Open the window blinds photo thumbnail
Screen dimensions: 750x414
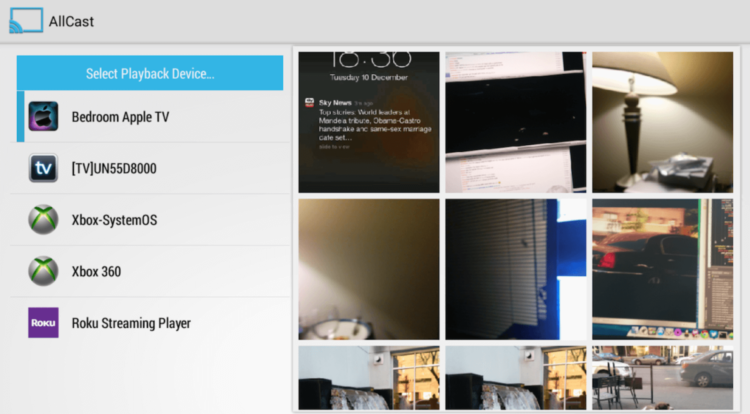pyautogui.click(x=515, y=269)
